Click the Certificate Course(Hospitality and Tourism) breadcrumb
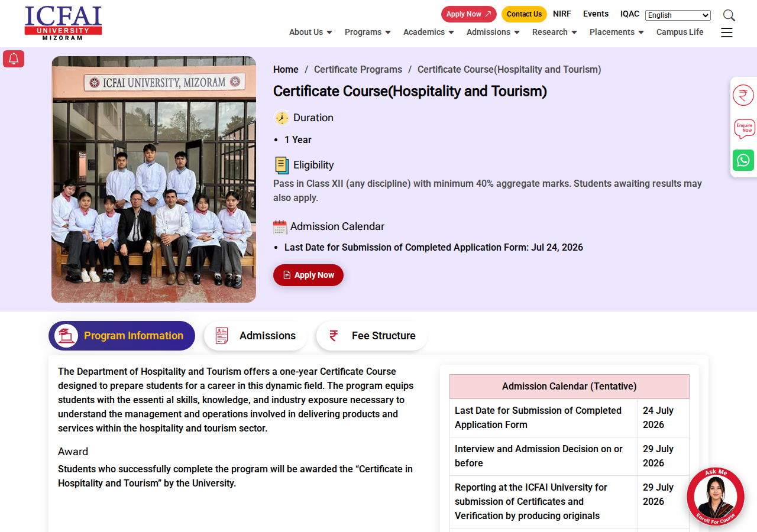 [509, 69]
